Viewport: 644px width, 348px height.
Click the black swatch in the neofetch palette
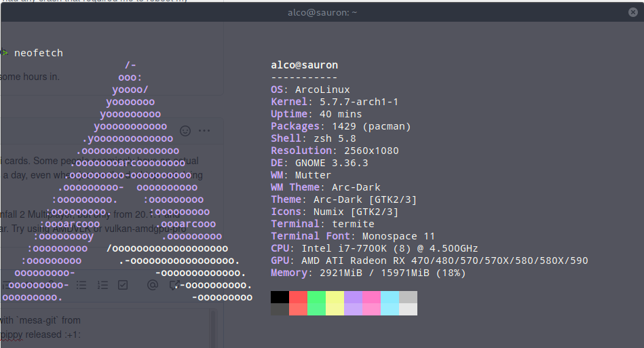(x=280, y=297)
